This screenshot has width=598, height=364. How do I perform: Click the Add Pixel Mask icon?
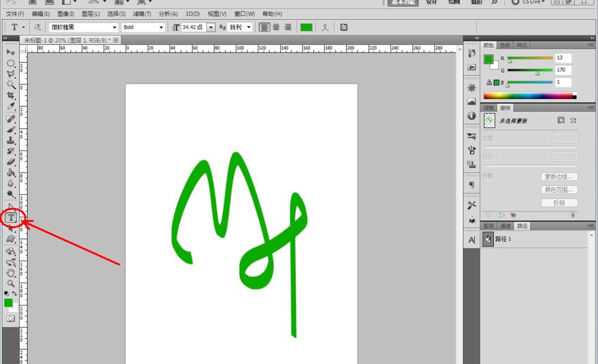pyautogui.click(x=561, y=121)
